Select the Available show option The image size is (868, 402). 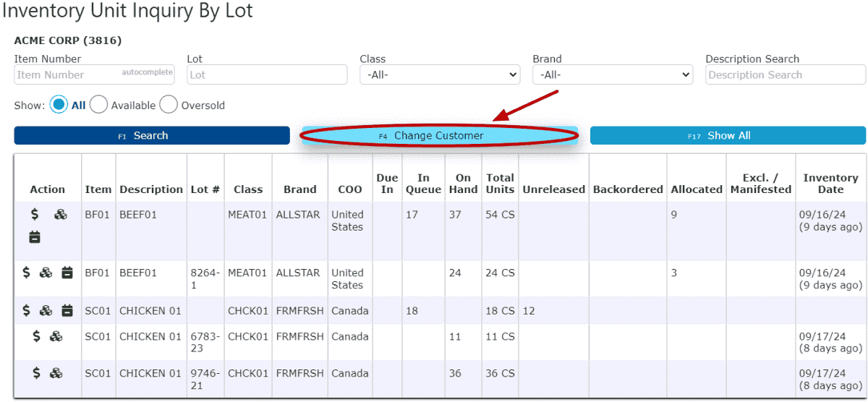[x=99, y=105]
